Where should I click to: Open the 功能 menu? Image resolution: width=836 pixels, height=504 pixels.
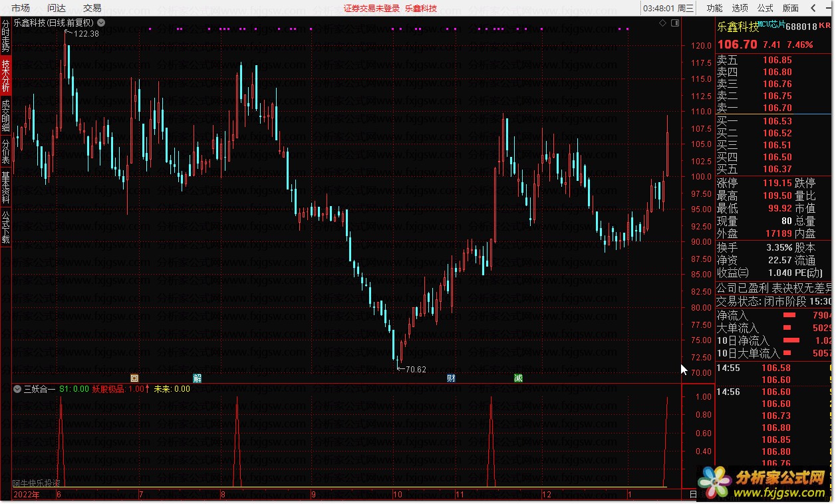(x=714, y=8)
